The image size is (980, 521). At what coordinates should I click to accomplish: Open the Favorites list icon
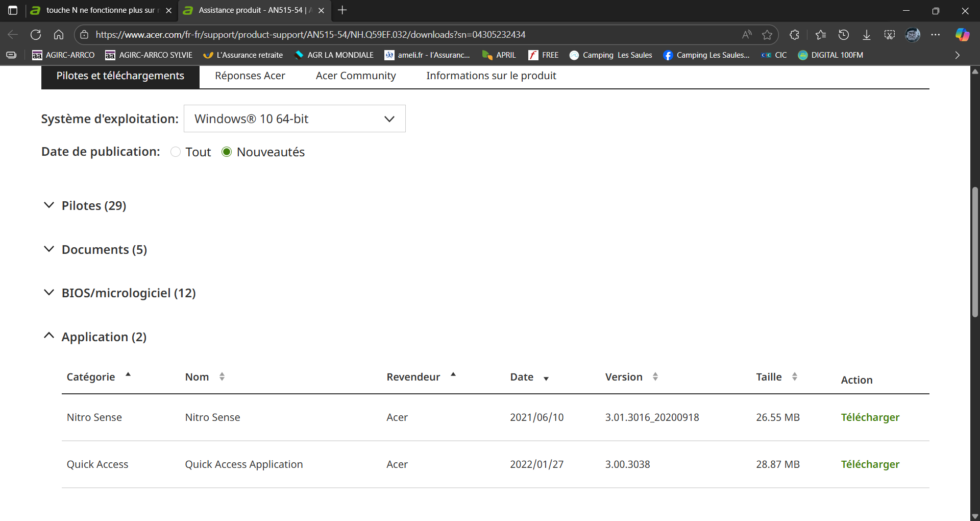(x=821, y=35)
